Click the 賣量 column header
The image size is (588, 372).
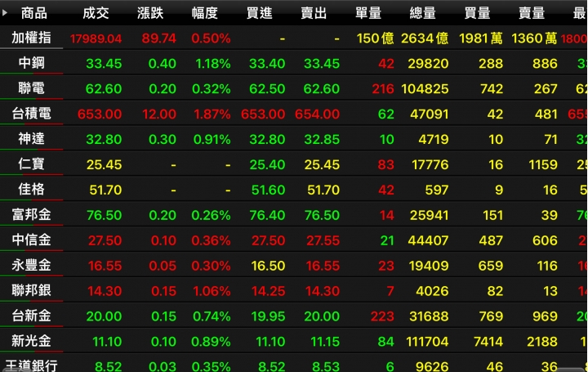tap(532, 13)
